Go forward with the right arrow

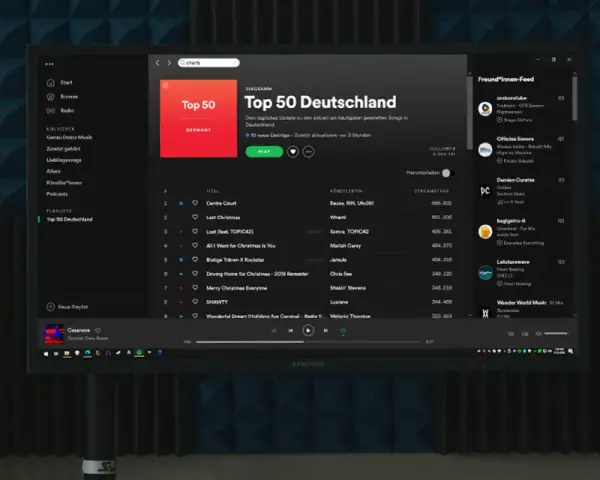pos(169,63)
